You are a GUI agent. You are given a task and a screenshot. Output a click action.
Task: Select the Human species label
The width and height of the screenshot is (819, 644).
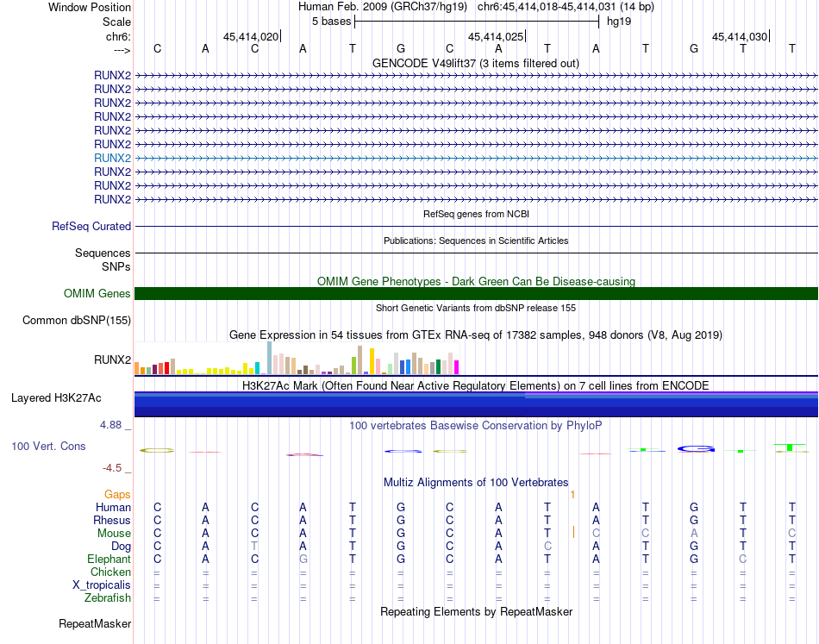[x=113, y=507]
